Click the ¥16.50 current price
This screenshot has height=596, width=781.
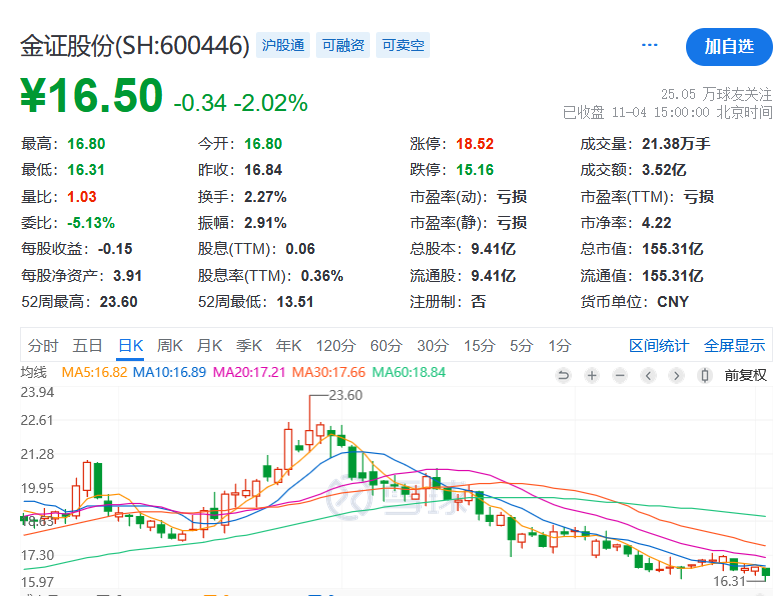pyautogui.click(x=91, y=95)
